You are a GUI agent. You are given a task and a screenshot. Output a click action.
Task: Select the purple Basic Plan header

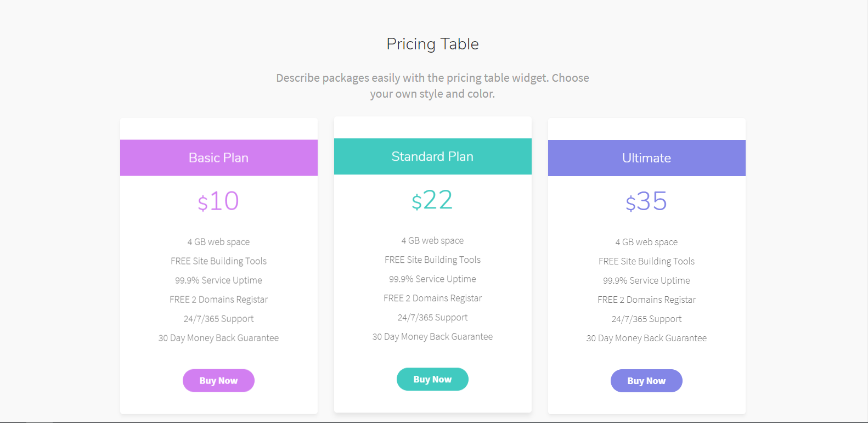[x=218, y=158]
